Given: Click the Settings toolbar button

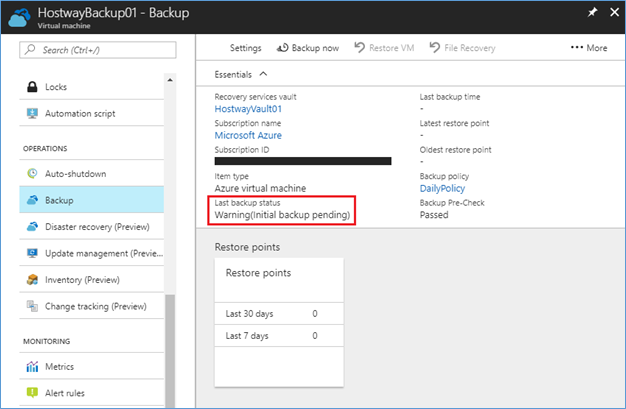Looking at the screenshot, I should [x=246, y=48].
